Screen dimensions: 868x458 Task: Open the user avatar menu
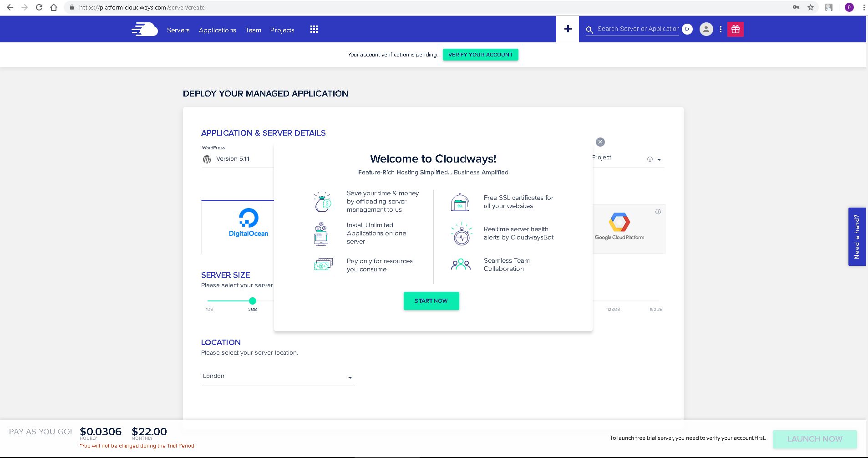706,29
